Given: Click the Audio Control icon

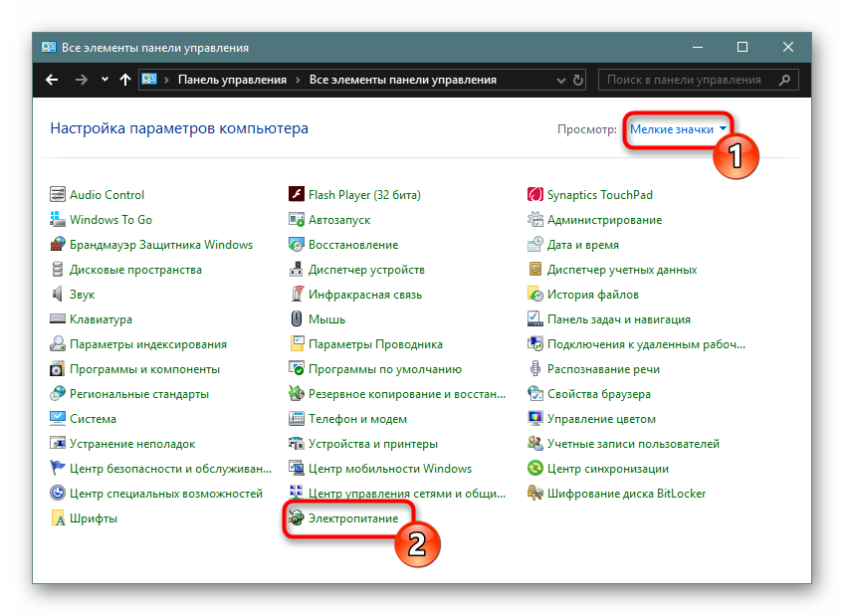Looking at the screenshot, I should [57, 194].
